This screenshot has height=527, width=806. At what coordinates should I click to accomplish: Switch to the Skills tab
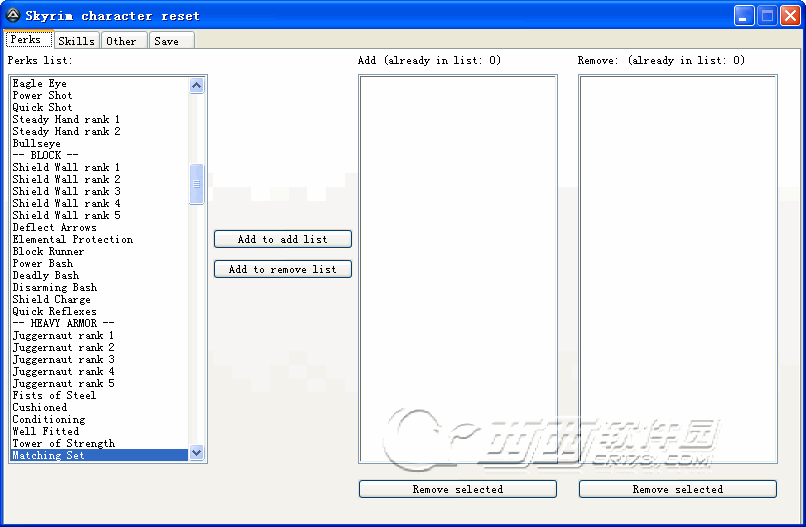coord(76,41)
